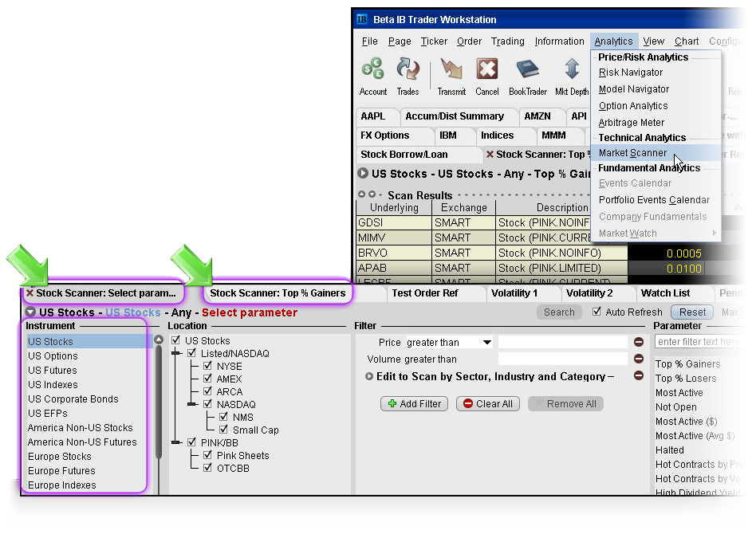Screen dimensions: 756x534
Task: Expand the upper US Stocks scan header arrow
Action: [x=363, y=173]
